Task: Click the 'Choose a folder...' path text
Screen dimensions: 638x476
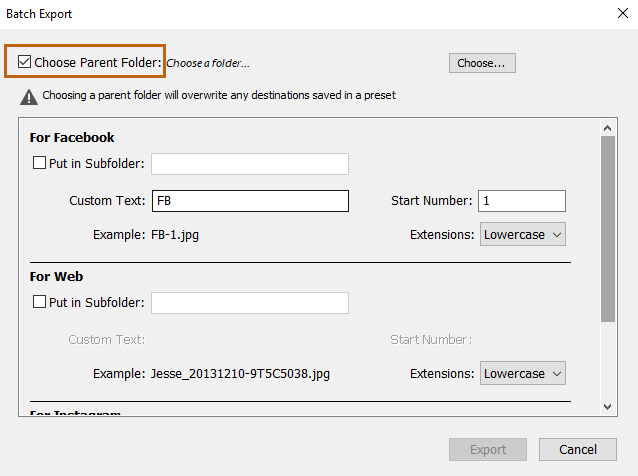Action: (208, 63)
